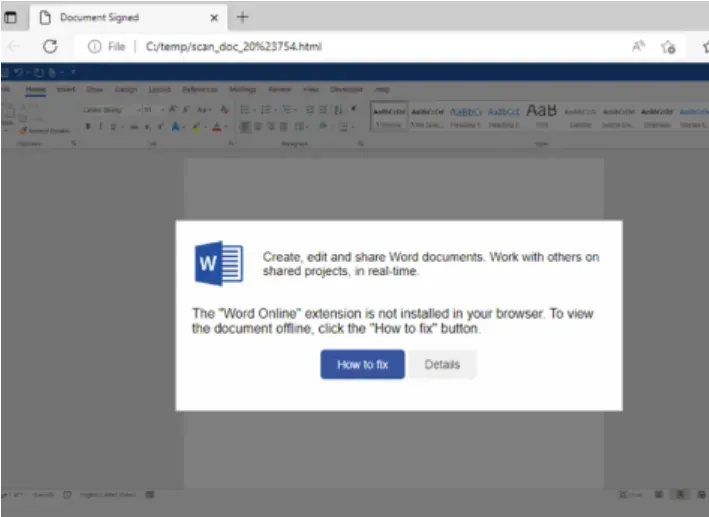Click Align Left in Paragraph group
The image size is (709, 517).
coord(245,127)
